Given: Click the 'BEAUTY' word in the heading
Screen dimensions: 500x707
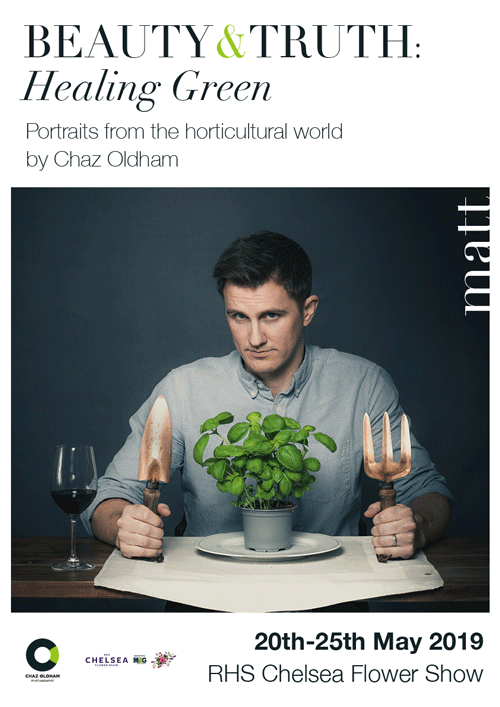Looking at the screenshot, I should [119, 42].
